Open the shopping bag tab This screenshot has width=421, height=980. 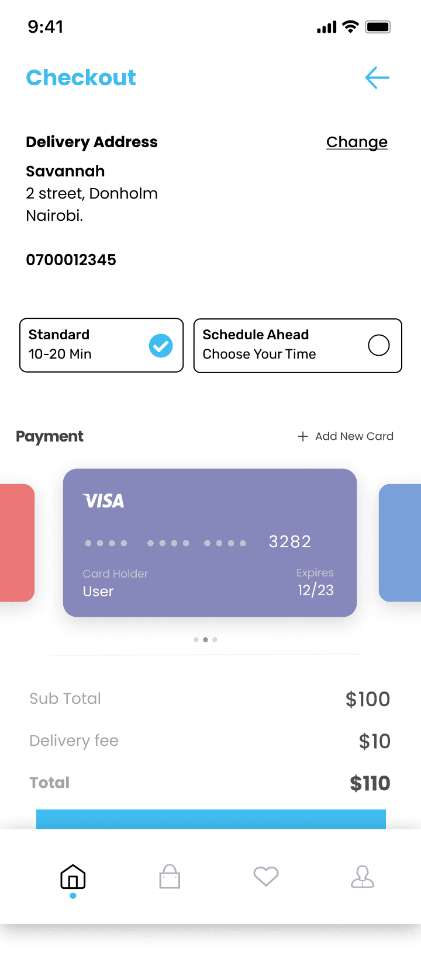(x=170, y=877)
